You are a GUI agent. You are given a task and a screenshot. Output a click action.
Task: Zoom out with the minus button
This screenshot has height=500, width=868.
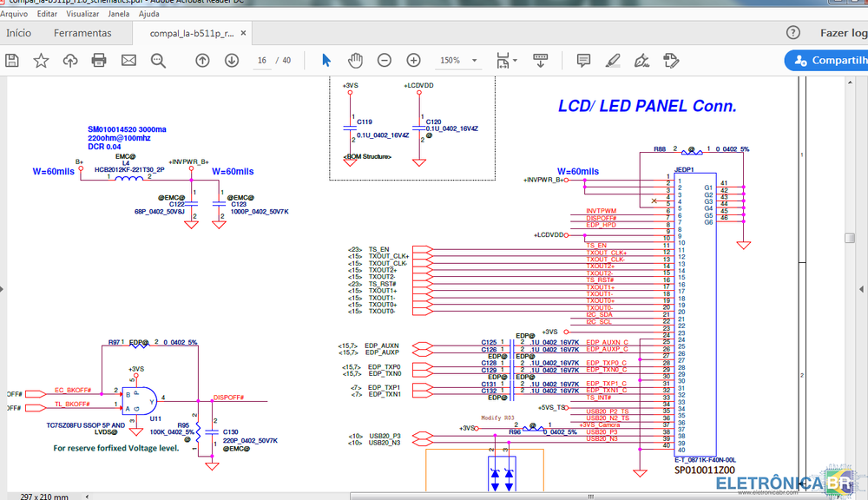pyautogui.click(x=385, y=60)
